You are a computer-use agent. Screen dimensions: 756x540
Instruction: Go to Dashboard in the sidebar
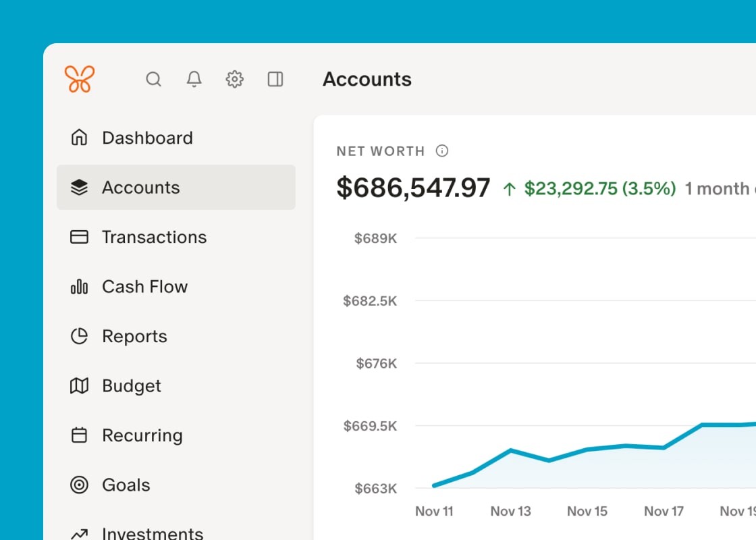[176, 138]
